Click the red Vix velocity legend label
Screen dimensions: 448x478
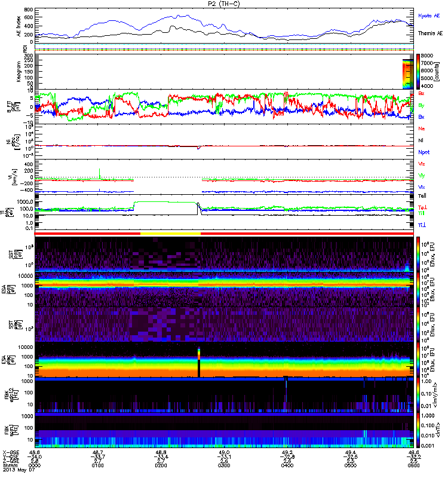[422, 164]
